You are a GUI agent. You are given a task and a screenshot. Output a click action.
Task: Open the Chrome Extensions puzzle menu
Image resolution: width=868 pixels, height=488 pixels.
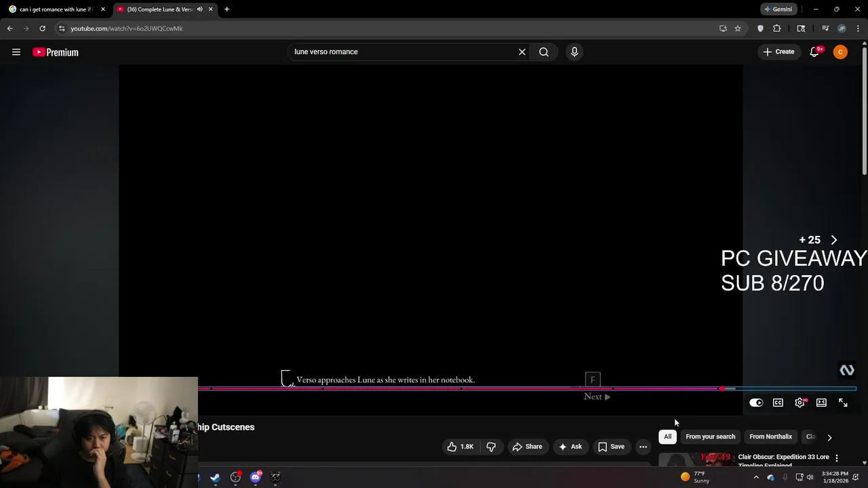pos(777,28)
